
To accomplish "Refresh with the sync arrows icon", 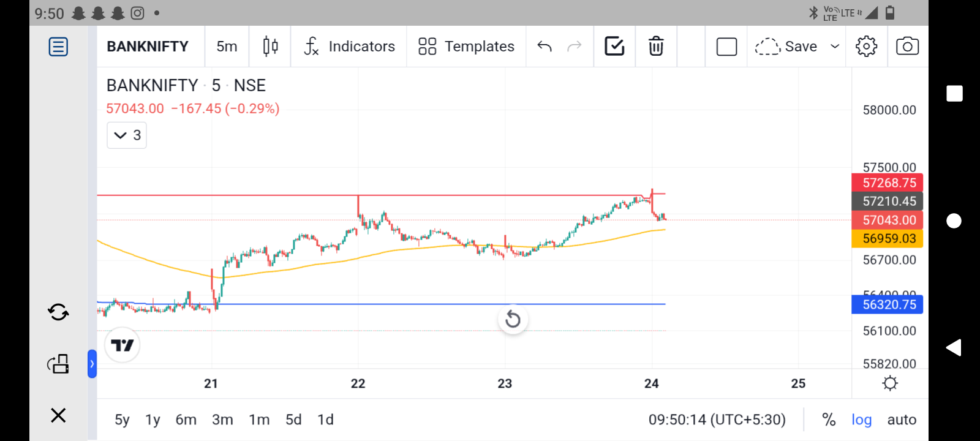I will (58, 312).
